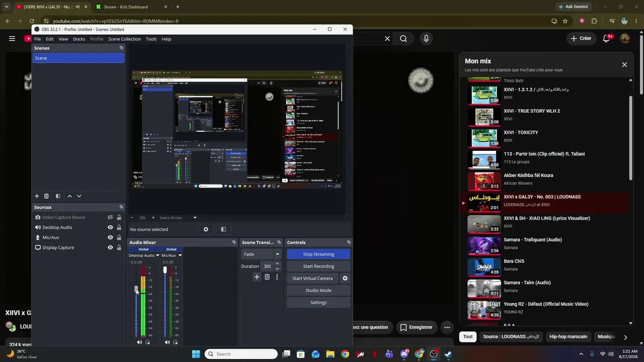Toggle lock on Video Capture Device source
The height and width of the screenshot is (362, 644).
[119, 217]
